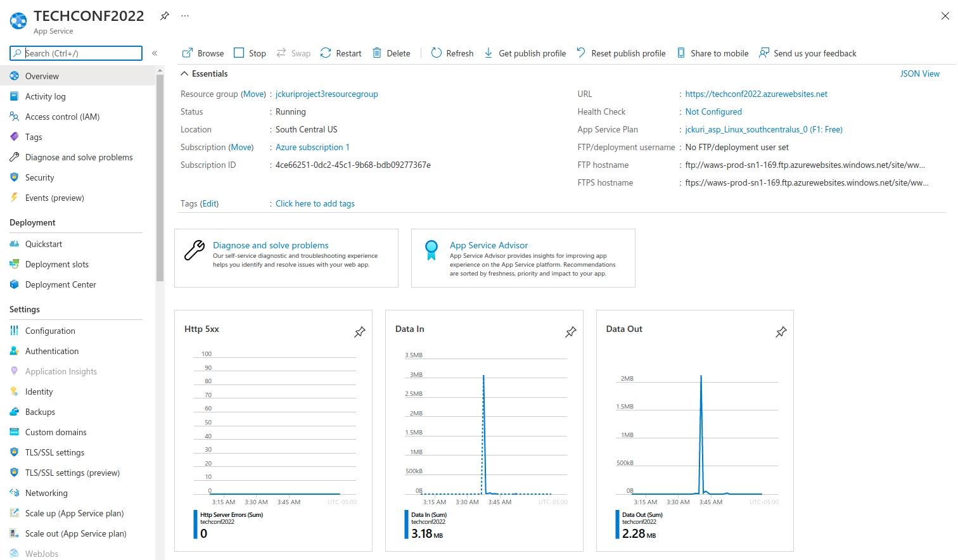This screenshot has height=560, width=958.
Task: Click the Delete trash icon button
Action: coord(392,53)
